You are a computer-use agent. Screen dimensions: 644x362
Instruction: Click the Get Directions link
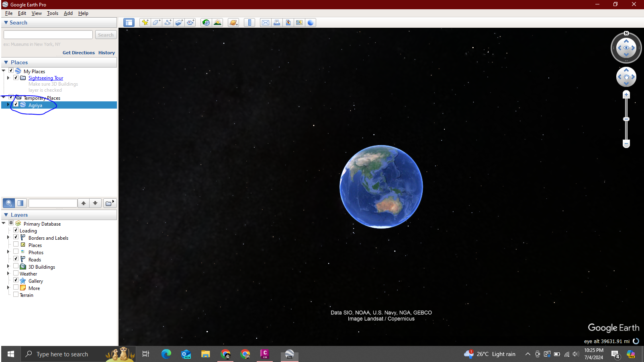[79, 53]
